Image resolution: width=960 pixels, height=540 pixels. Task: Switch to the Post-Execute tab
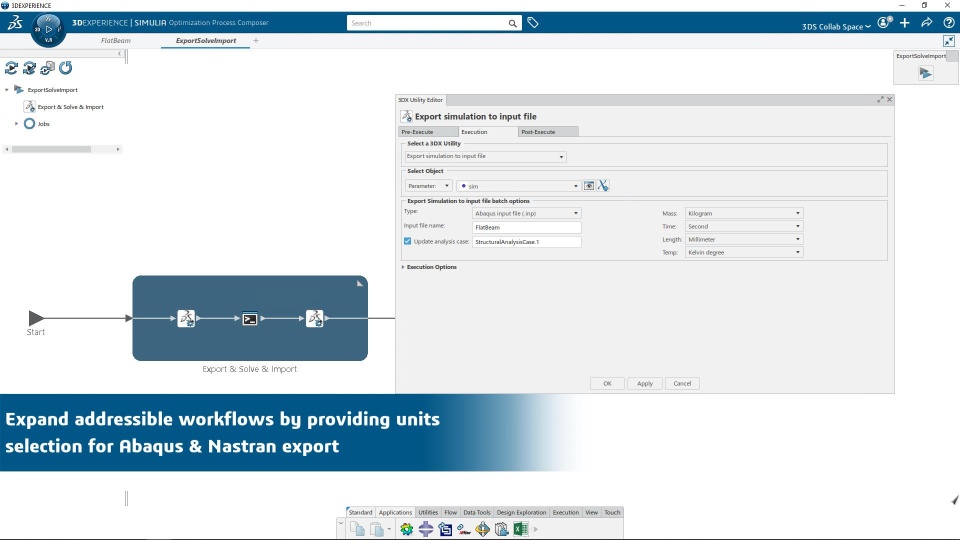click(x=538, y=132)
